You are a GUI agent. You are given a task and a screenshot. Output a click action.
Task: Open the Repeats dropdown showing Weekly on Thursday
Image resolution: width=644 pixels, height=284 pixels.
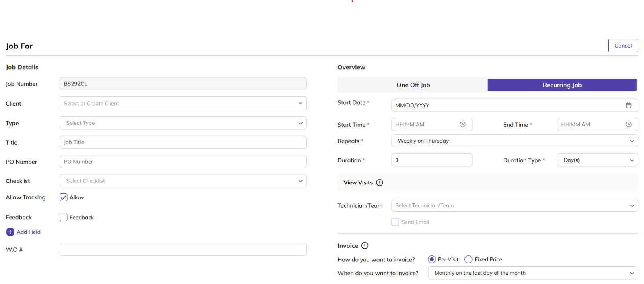pos(514,141)
